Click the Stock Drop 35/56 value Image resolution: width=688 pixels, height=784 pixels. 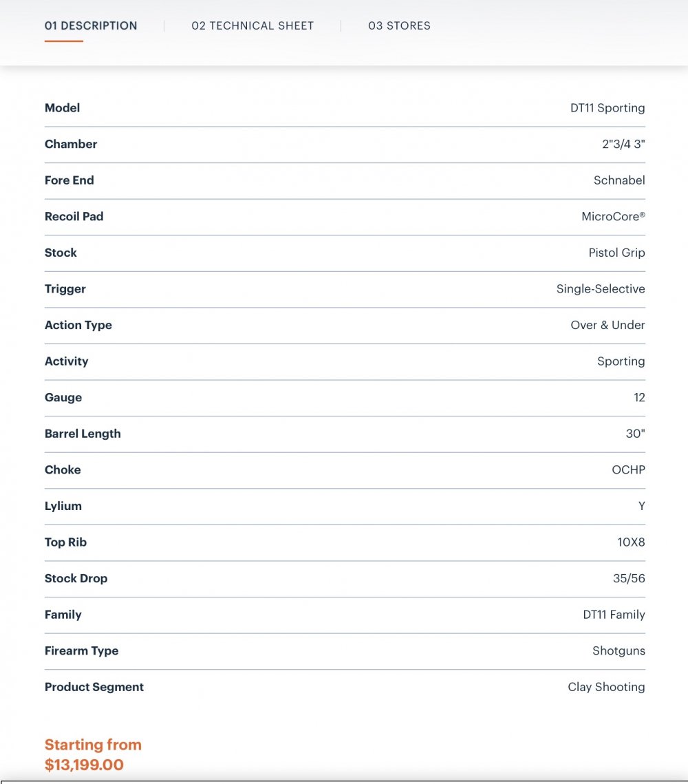tap(629, 578)
